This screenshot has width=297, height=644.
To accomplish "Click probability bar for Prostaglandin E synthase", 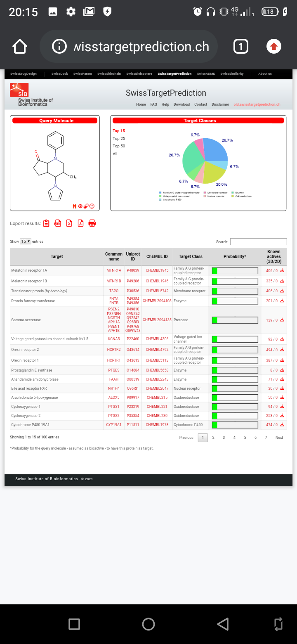I will click(235, 370).
